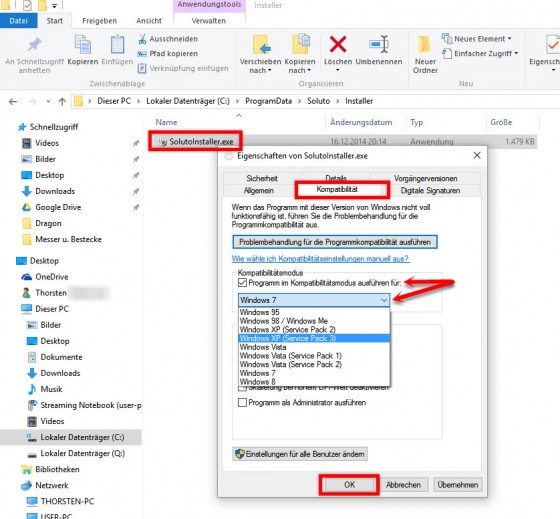Screen dimensions: 560x519
Task: Collapse the Windows 7 compatibility dropdown
Action: coord(384,300)
